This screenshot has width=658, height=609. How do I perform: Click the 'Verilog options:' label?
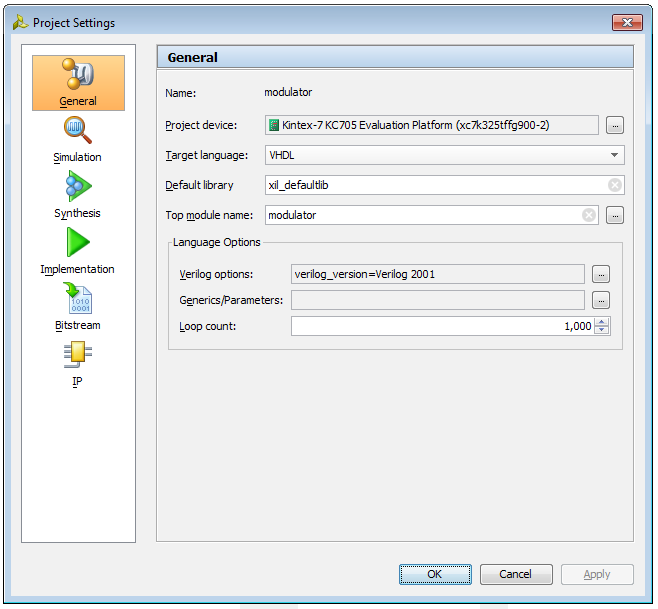tap(216, 274)
